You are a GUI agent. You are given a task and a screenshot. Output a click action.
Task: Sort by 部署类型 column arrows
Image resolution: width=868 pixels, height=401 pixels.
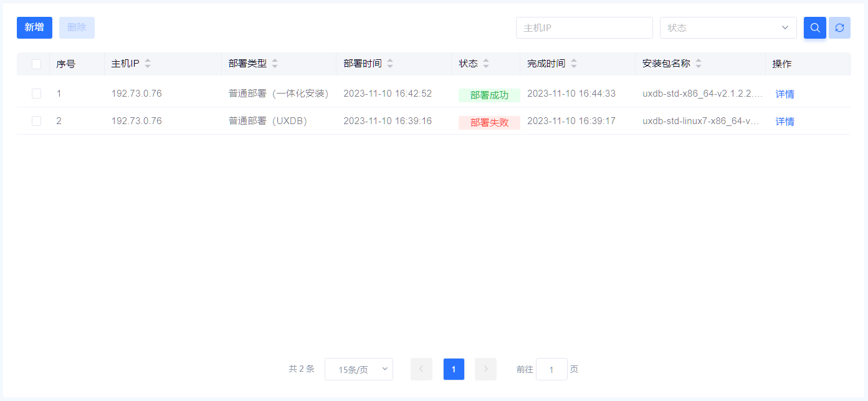[275, 64]
